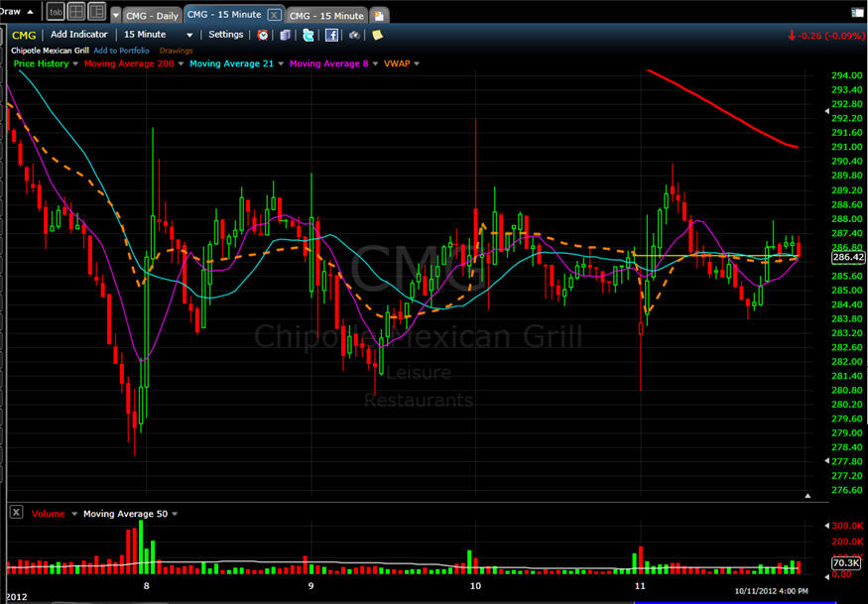Select the Moving Average 50 volume label
Screen dimensions: 868x604
[x=125, y=514]
